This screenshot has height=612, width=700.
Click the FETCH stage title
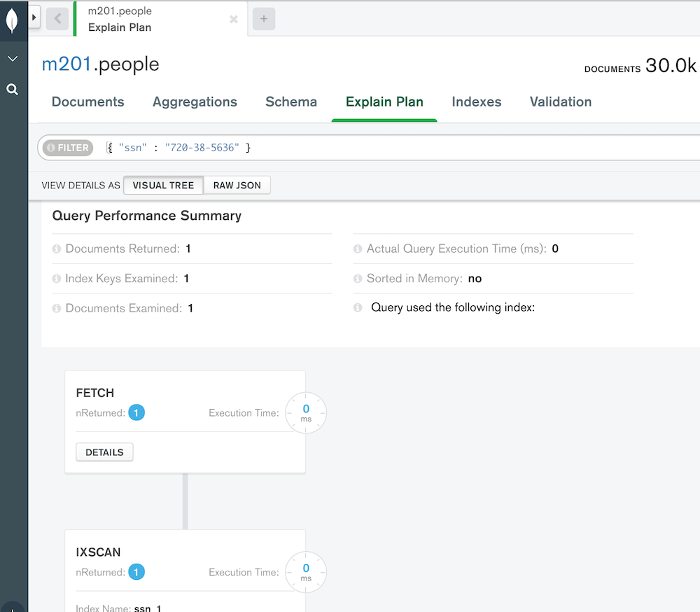tap(95, 393)
